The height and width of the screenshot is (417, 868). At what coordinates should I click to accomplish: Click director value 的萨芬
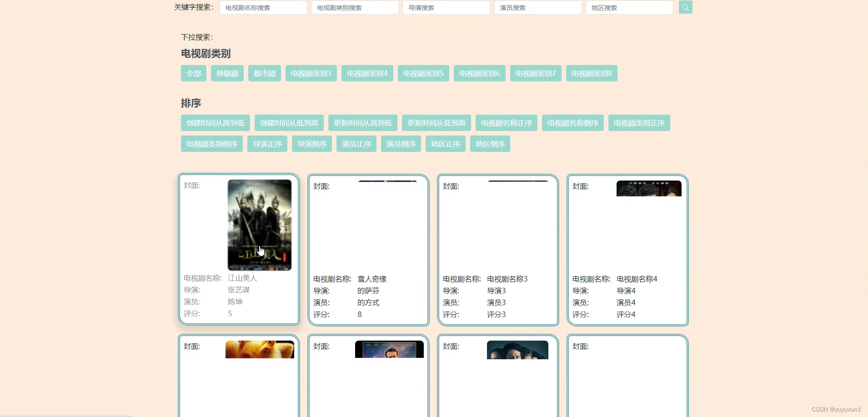click(x=368, y=291)
